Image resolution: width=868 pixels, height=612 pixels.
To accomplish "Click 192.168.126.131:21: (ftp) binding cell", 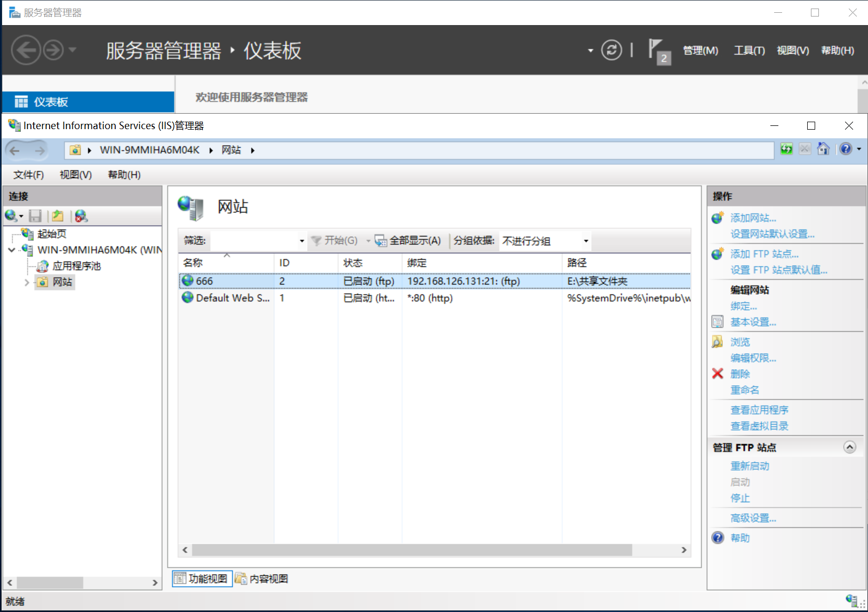I will click(x=464, y=281).
